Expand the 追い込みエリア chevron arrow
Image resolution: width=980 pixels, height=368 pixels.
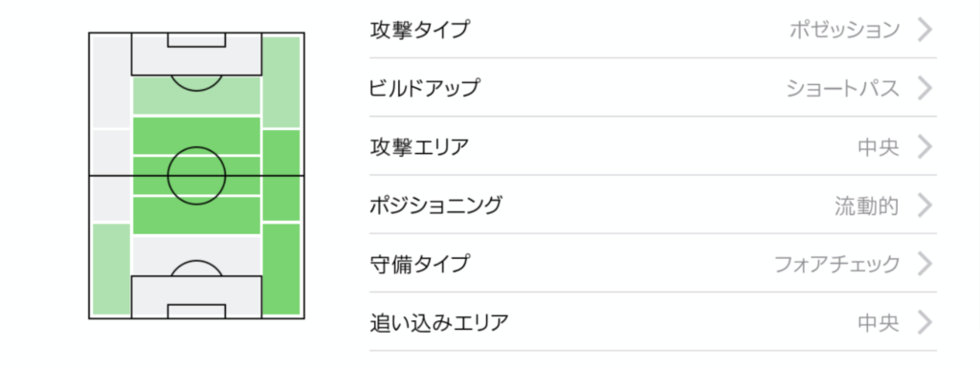point(925,322)
